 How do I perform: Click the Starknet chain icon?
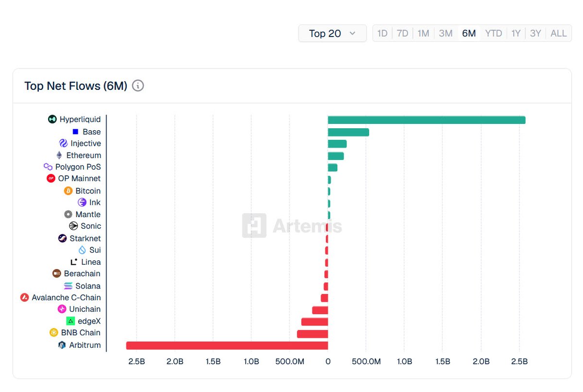coord(63,239)
